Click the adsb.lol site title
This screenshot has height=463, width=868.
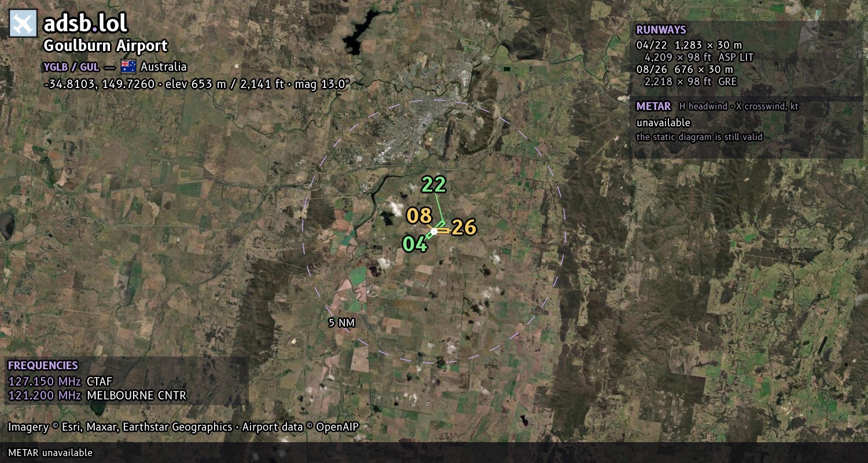coord(85,23)
